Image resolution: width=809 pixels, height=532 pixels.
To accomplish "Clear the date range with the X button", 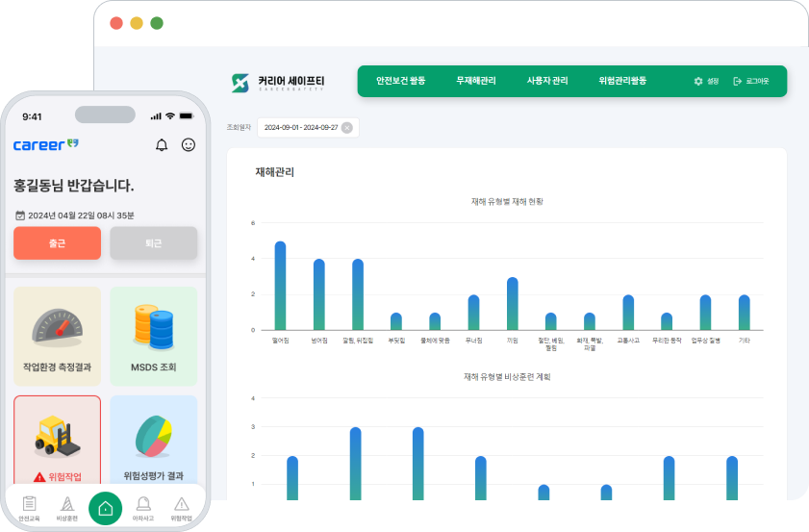I will tap(347, 128).
